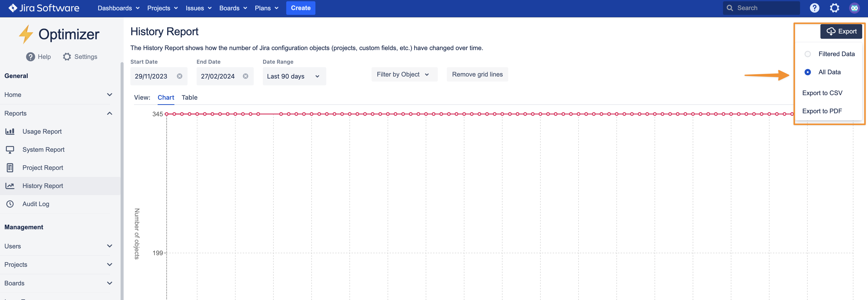This screenshot has height=300, width=868.
Task: Open Optimizer Settings gear icon
Action: coord(67,57)
